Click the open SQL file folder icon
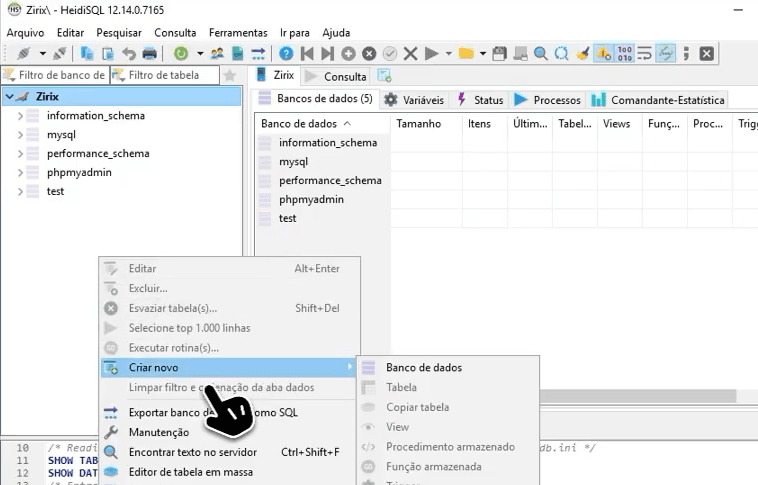This screenshot has height=485, width=758. click(466, 53)
